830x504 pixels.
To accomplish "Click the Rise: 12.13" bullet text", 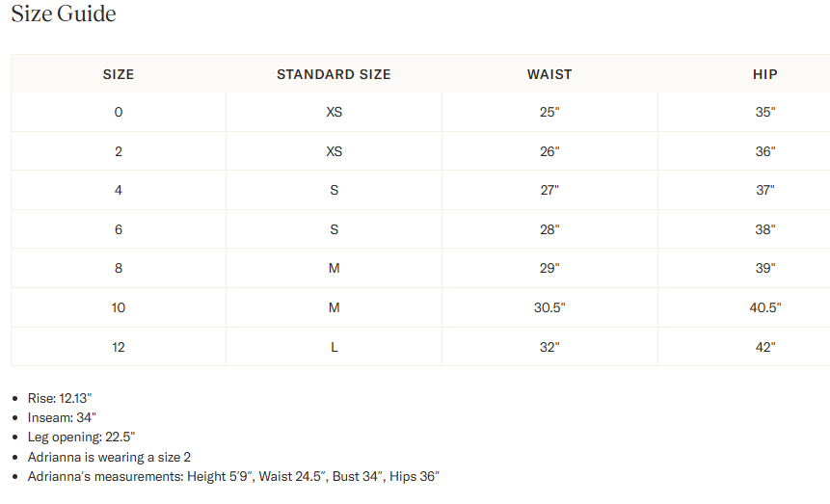I will [60, 398].
